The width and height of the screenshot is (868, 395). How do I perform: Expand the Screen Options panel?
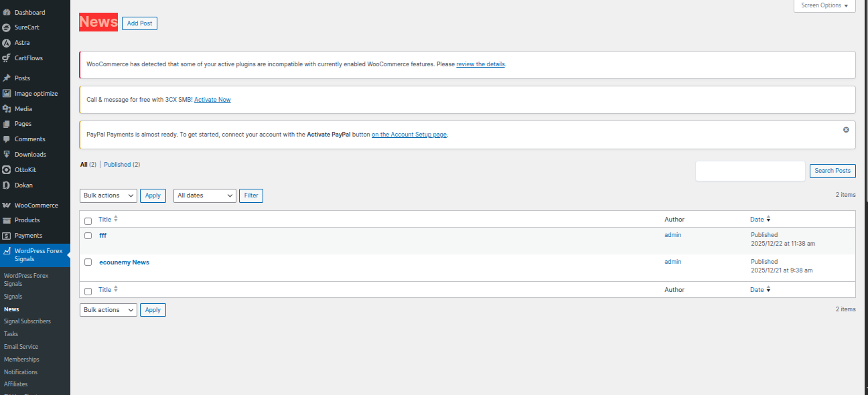click(824, 5)
